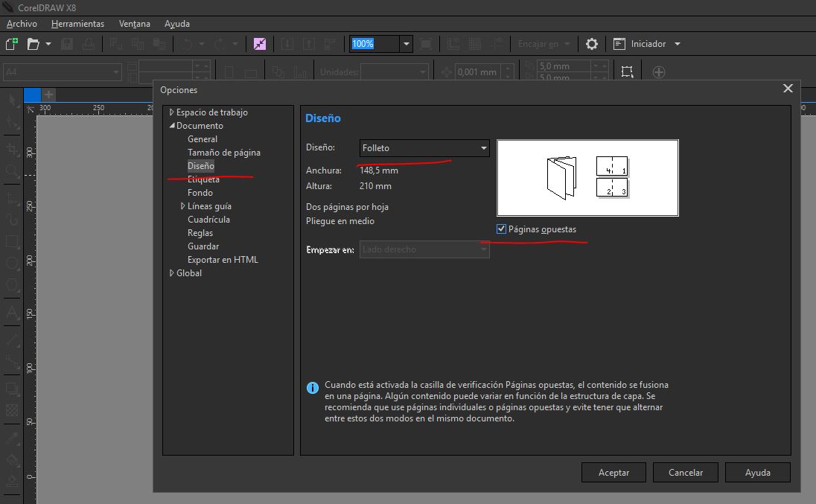The image size is (816, 504).
Task: Open the zoom level 100% dropdown arrow
Action: pyautogui.click(x=406, y=44)
